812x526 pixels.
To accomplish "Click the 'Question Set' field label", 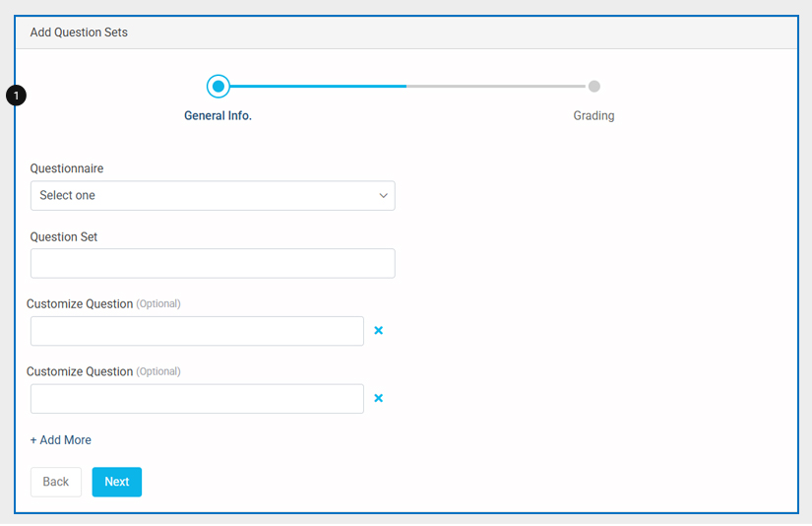I will tap(63, 236).
